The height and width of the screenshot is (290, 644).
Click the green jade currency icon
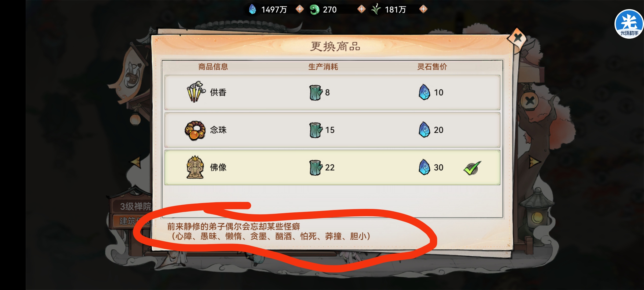tap(314, 9)
